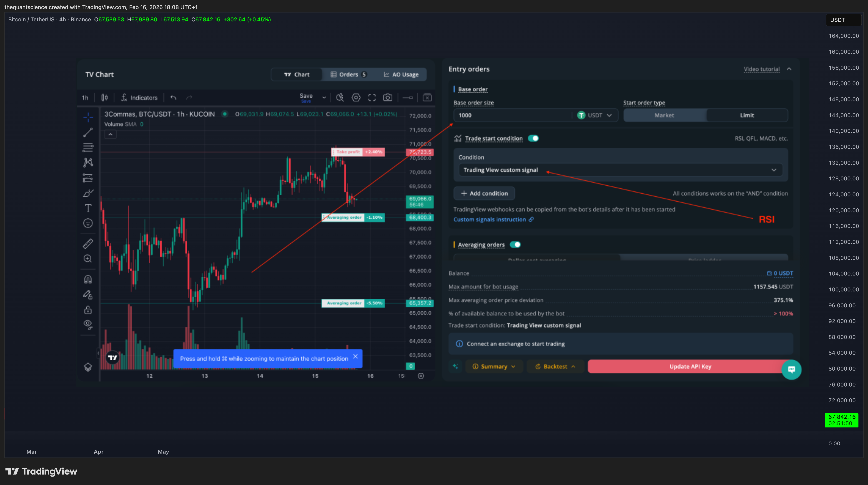This screenshot has width=868, height=485.
Task: Toggle magnet mode in drawing toolbar
Action: tap(88, 279)
